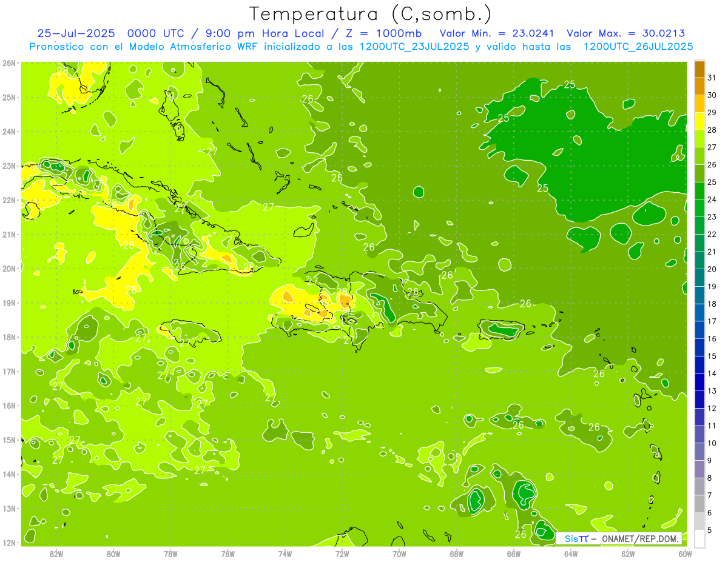This screenshot has width=728, height=562.
Task: Click the '0000 UTC' time text
Action: pos(157,33)
